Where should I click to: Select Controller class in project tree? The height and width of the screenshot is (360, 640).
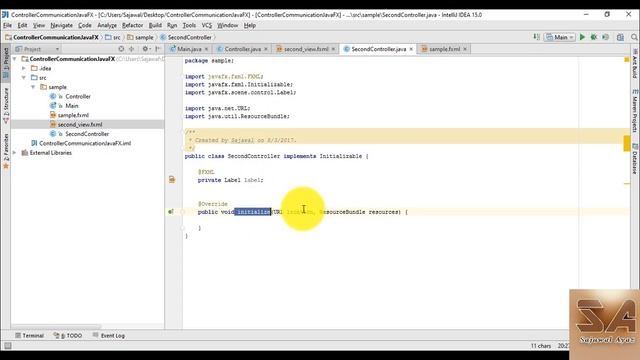click(x=78, y=96)
